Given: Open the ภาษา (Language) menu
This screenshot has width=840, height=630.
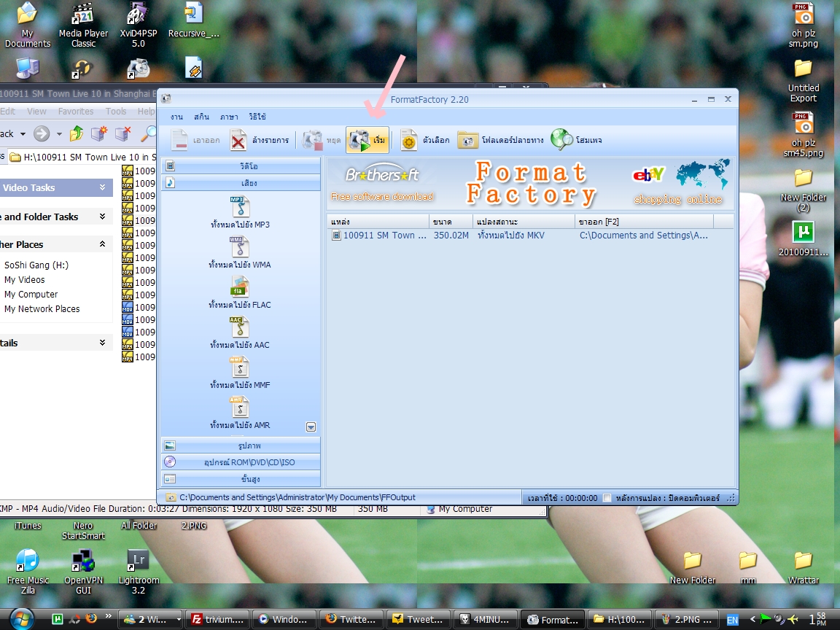Looking at the screenshot, I should (x=229, y=116).
